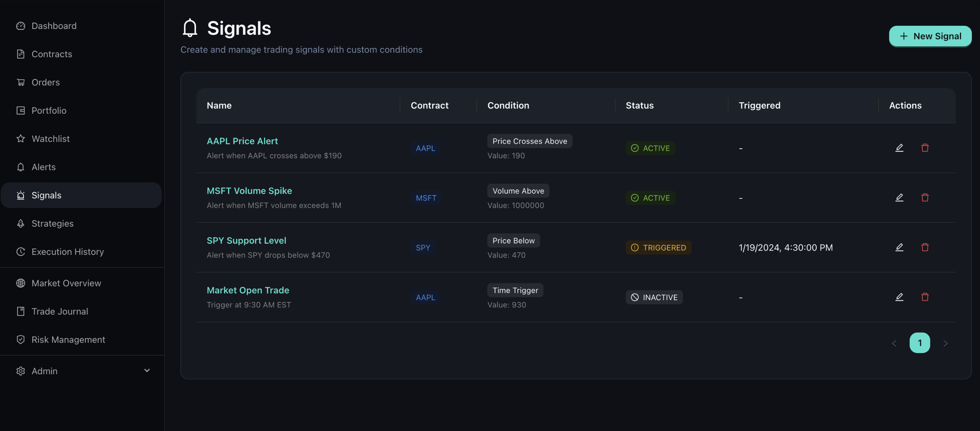Open the Trade Journal
Viewport: 980px width, 431px height.
tap(81, 311)
